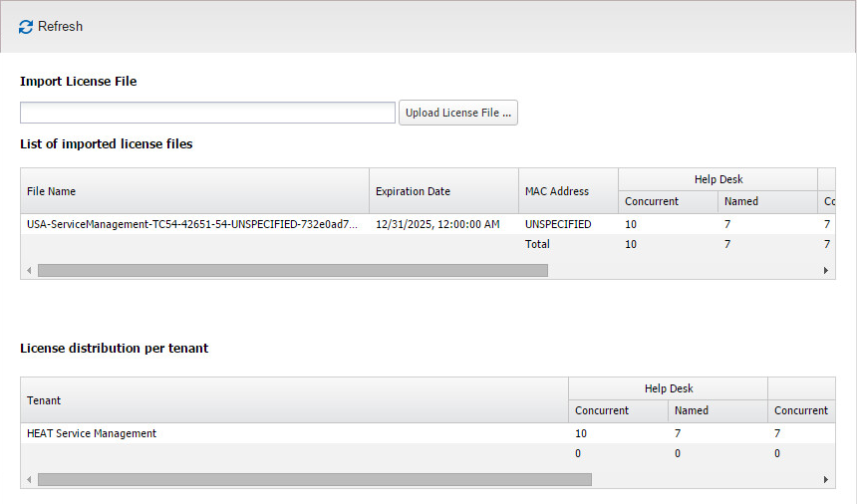857x504 pixels.
Task: Focus the license file path input field
Action: tap(207, 113)
